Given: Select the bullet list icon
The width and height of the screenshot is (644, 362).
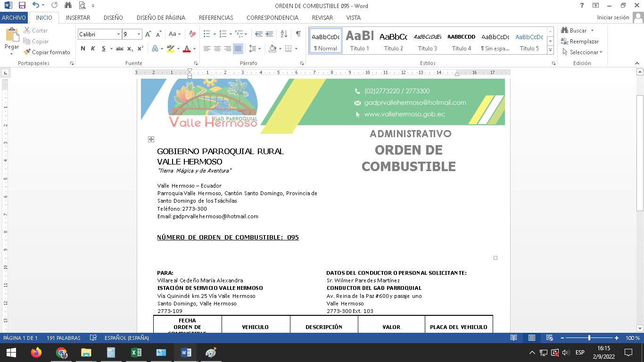Looking at the screenshot, I should (206, 34).
